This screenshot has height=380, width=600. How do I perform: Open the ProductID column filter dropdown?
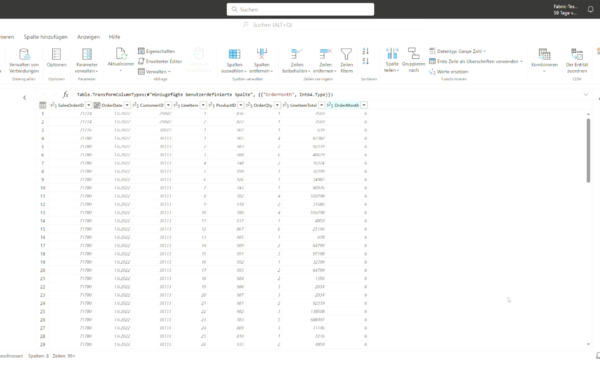point(241,105)
